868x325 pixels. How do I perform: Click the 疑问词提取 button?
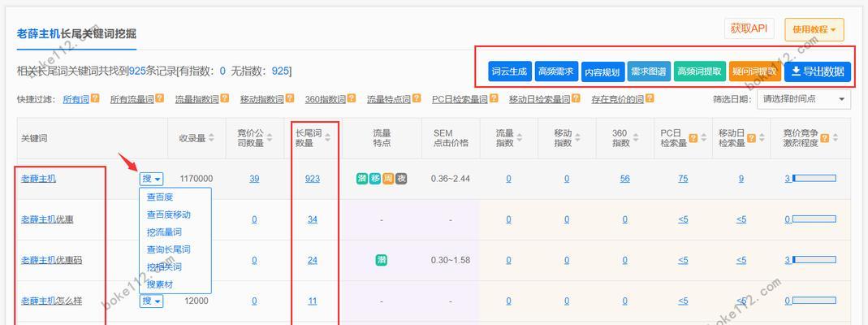point(754,71)
